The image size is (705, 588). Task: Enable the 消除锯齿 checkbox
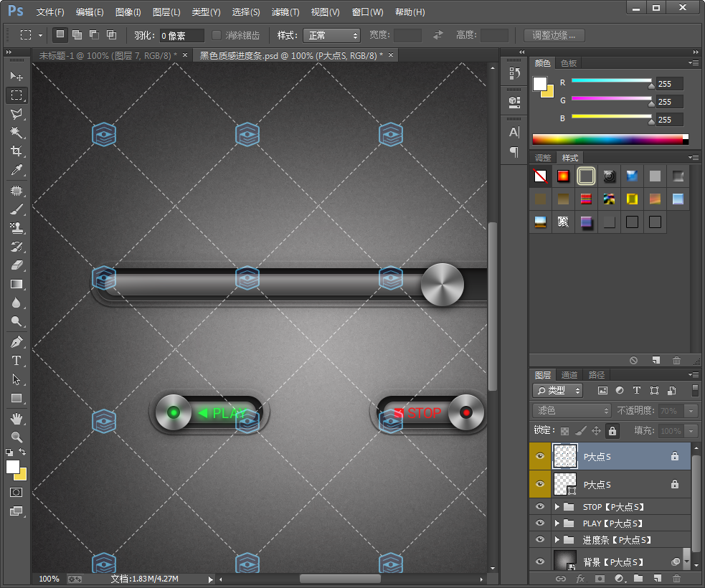tap(217, 35)
